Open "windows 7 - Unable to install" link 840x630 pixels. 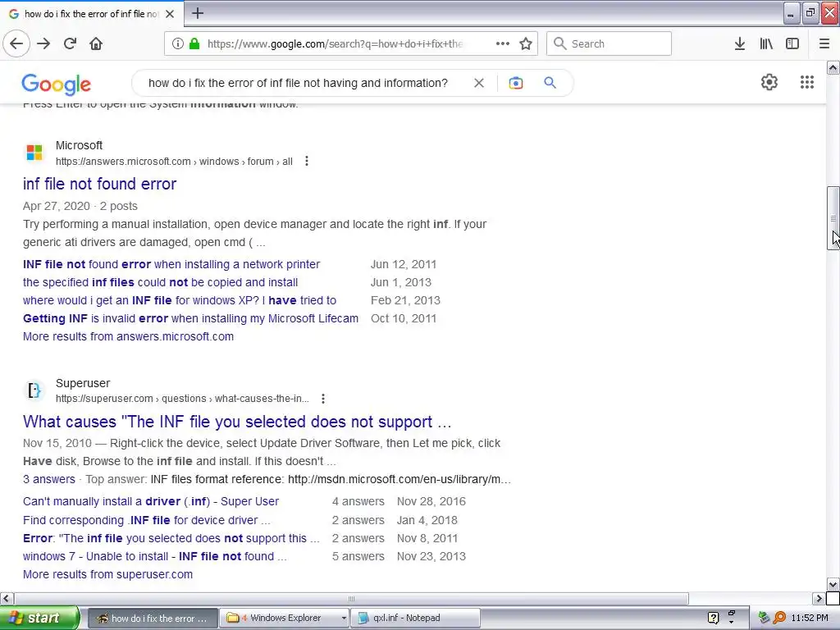click(x=155, y=557)
